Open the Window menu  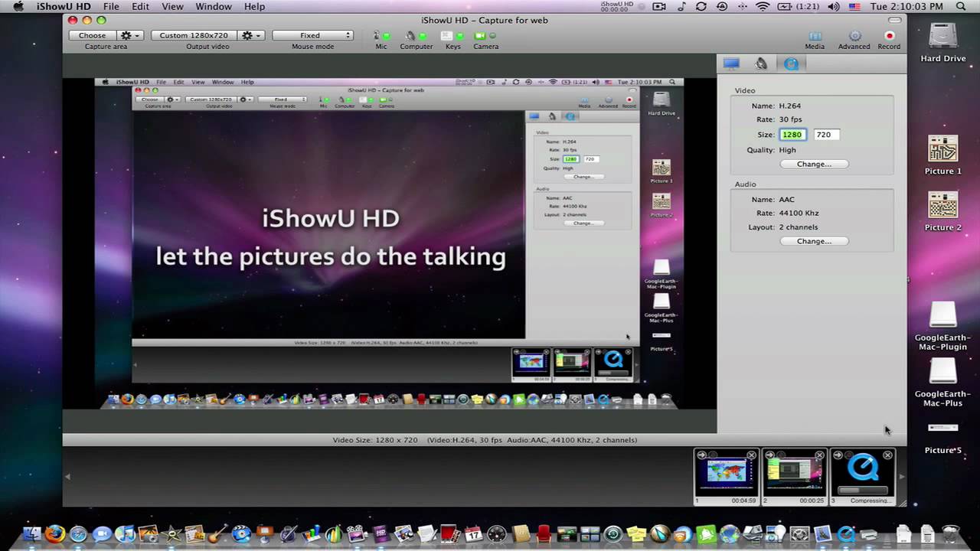[214, 6]
